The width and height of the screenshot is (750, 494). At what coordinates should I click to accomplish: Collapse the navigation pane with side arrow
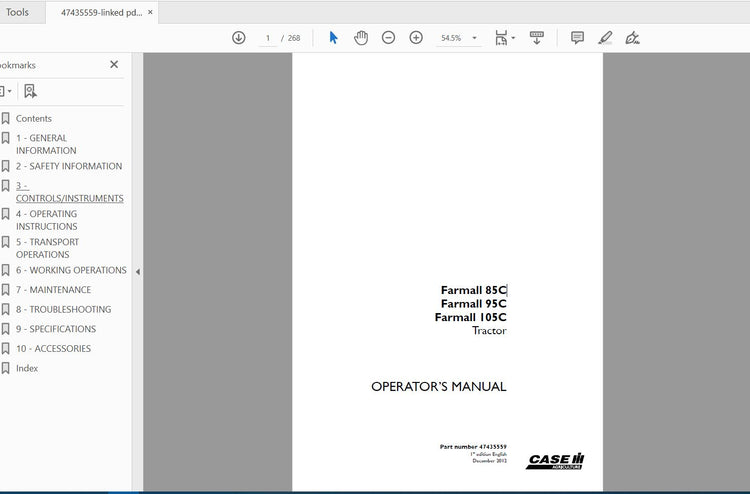[x=138, y=272]
